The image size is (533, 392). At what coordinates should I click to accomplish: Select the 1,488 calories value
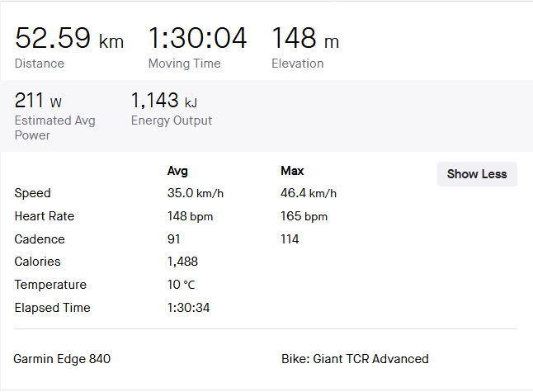182,262
